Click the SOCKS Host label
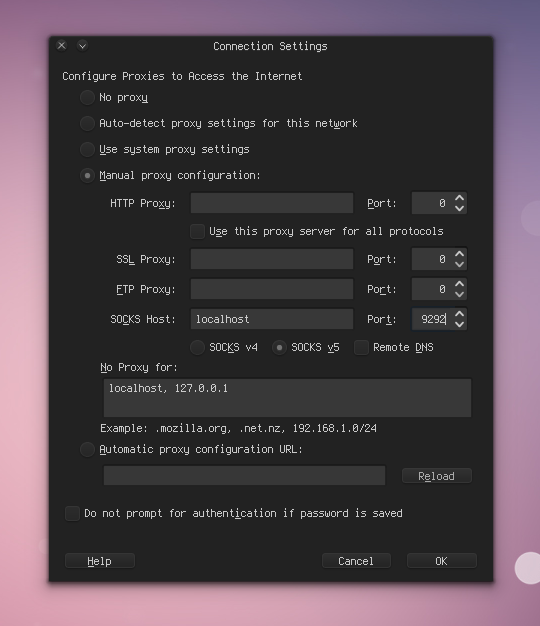 pyautogui.click(x=143, y=319)
